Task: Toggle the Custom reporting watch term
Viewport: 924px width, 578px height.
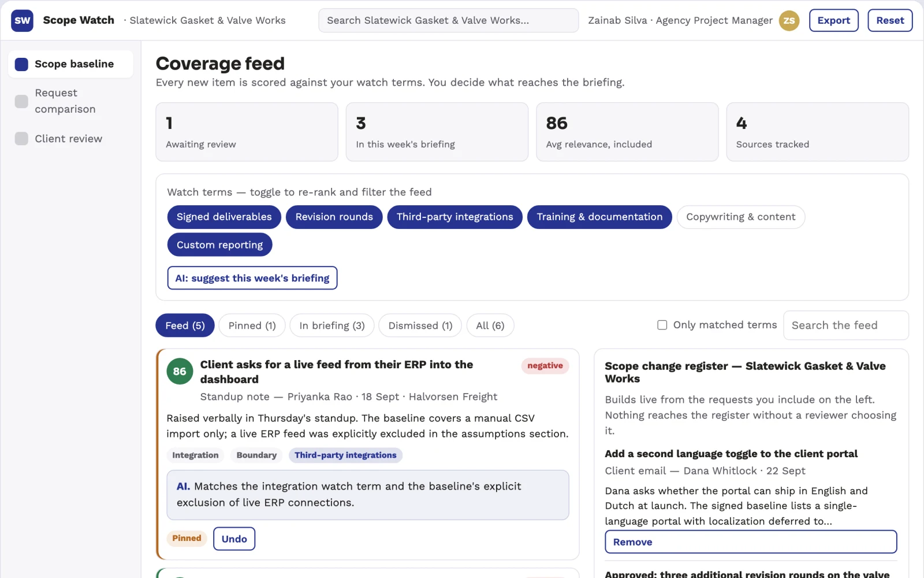Action: tap(219, 244)
